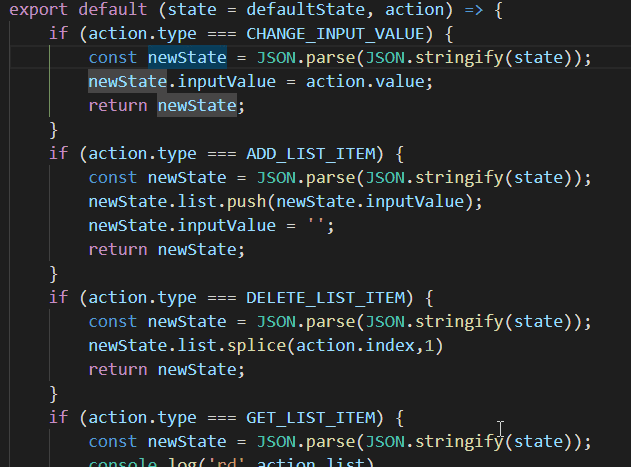The width and height of the screenshot is (631, 467).
Task: Click the GET_LIST_ITEM constant
Action: 311,417
